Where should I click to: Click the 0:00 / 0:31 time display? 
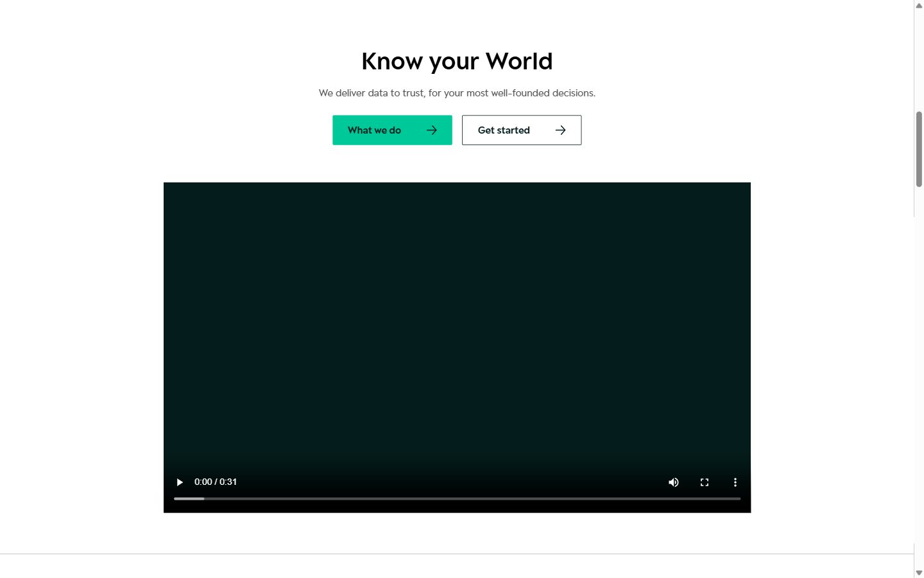click(x=216, y=482)
